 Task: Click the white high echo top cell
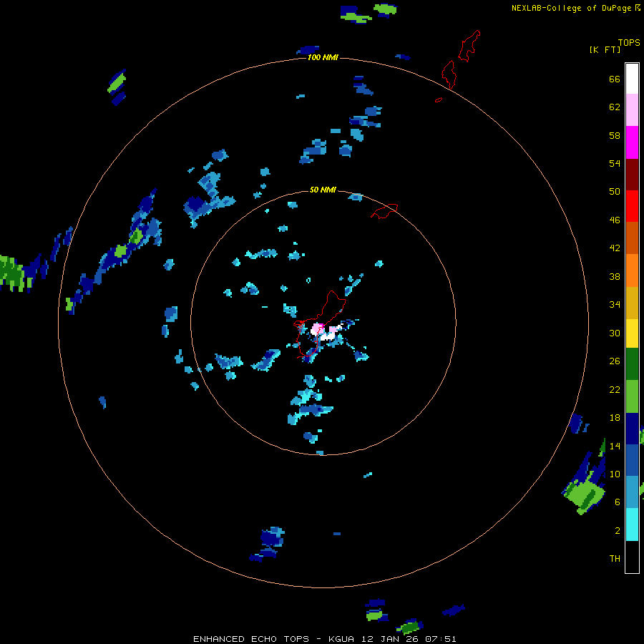coord(328,337)
